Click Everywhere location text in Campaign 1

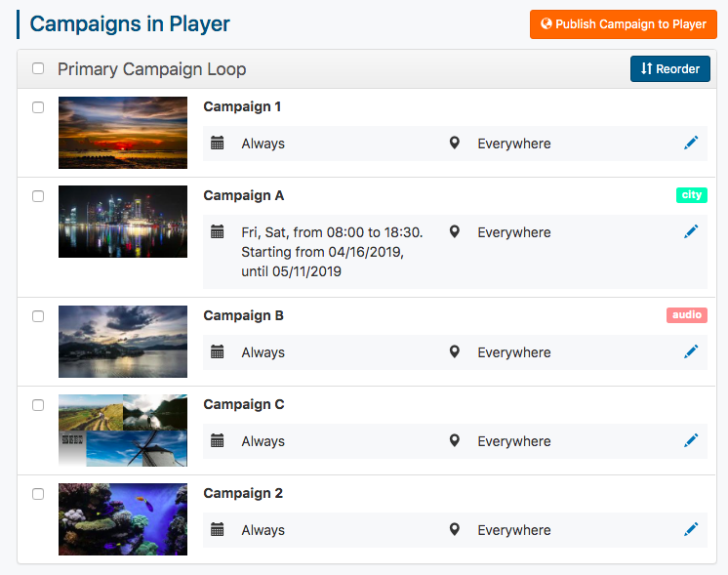[x=514, y=144]
